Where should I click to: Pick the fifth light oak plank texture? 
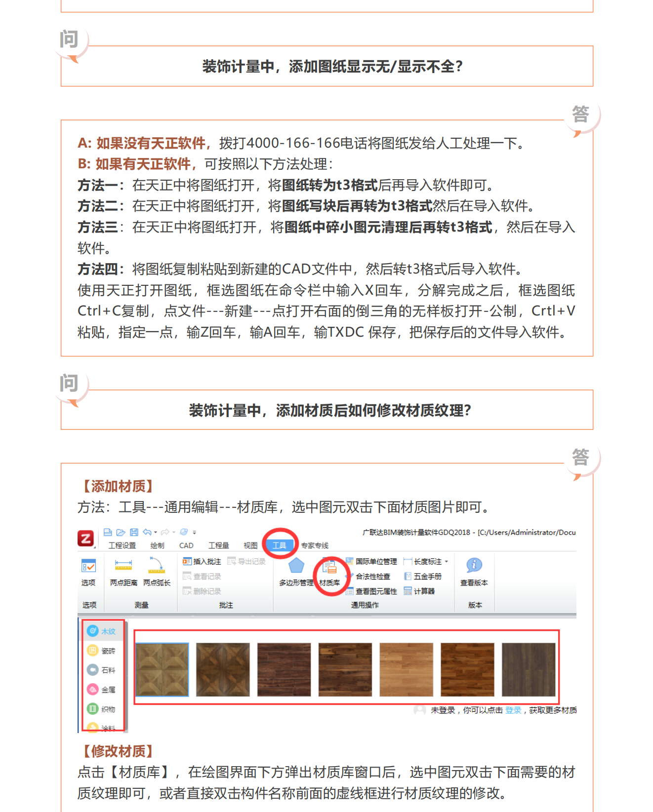[x=407, y=669]
